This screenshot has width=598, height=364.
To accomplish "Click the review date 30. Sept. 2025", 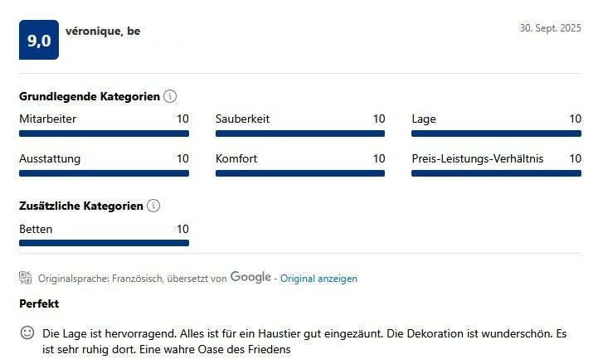I will pos(551,27).
